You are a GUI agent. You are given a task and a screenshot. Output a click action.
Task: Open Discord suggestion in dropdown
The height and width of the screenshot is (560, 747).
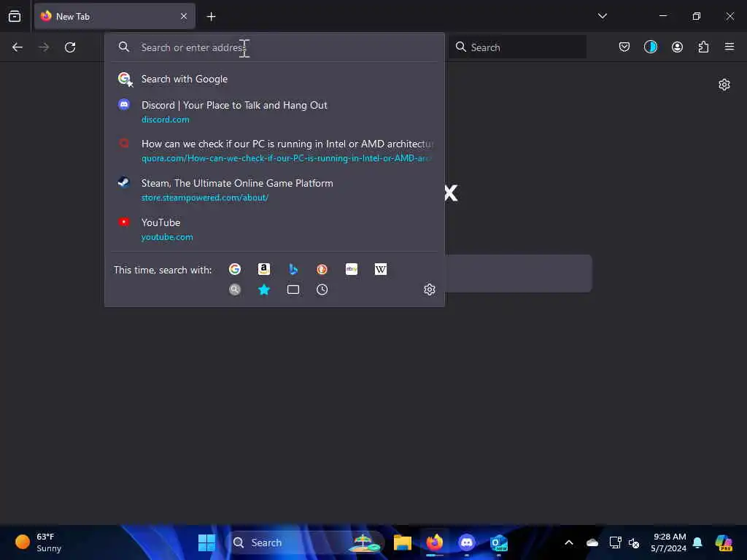[x=274, y=112]
